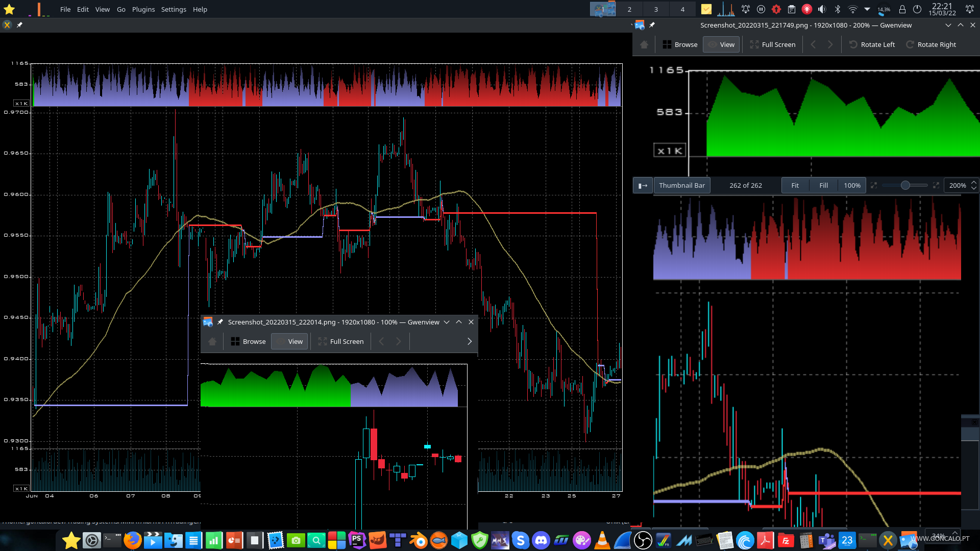Click Full Screen in the 100% Gwenview window
Image resolution: width=980 pixels, height=551 pixels.
(341, 341)
